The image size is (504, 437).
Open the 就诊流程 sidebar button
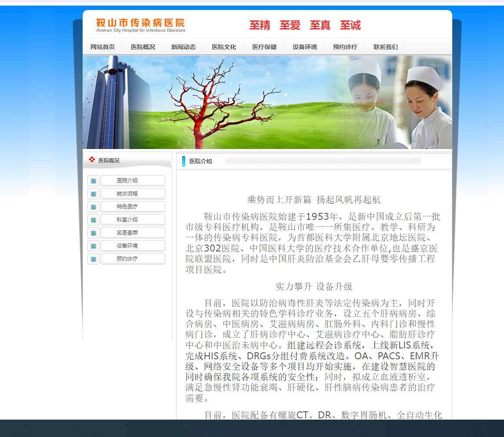[x=133, y=194]
